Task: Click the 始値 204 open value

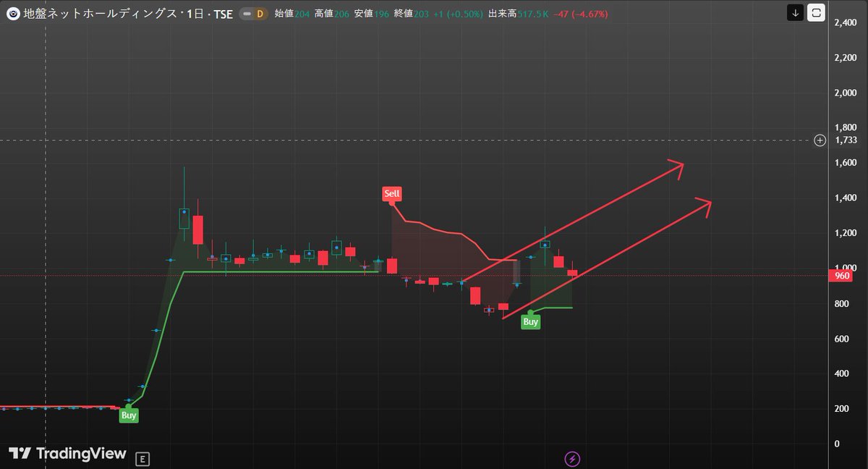Action: point(292,13)
